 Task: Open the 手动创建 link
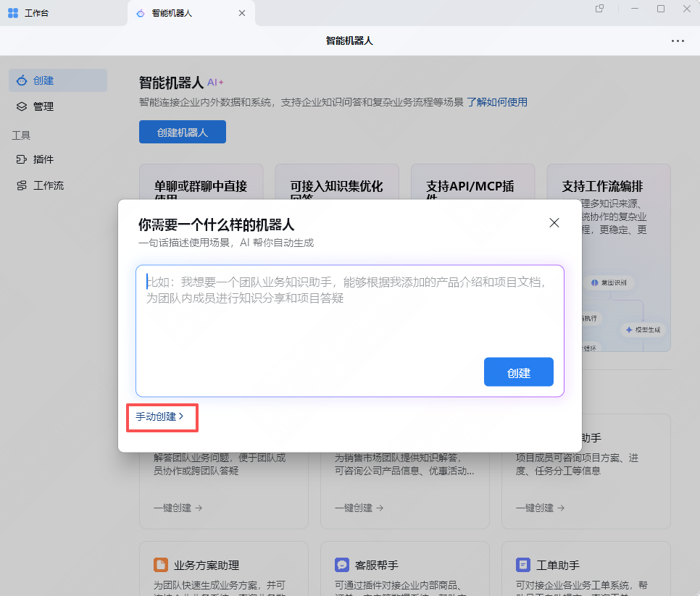[x=159, y=416]
